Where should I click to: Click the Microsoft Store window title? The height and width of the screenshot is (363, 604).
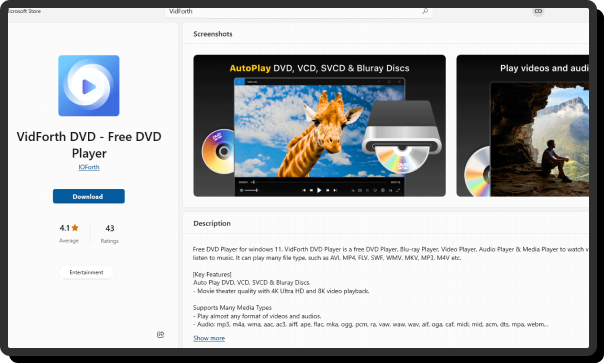[x=25, y=11]
